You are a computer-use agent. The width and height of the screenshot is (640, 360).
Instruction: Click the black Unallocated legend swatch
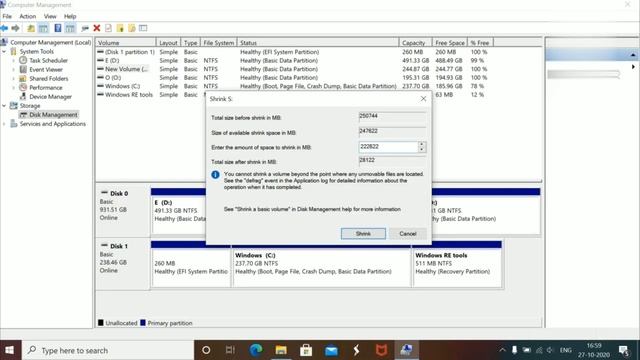point(100,323)
